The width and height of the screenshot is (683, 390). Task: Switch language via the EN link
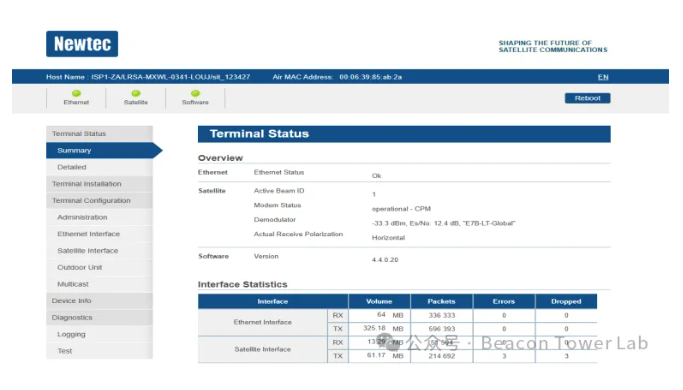[603, 77]
